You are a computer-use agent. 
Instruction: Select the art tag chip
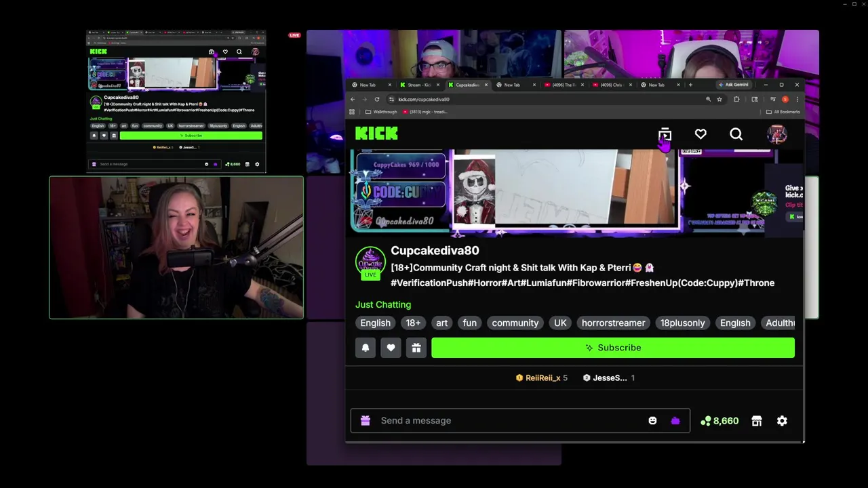pyautogui.click(x=442, y=323)
